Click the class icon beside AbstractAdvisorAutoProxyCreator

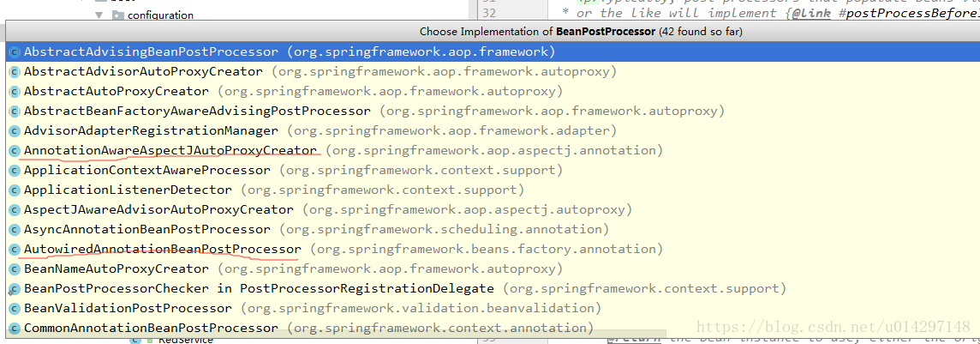[x=15, y=72]
